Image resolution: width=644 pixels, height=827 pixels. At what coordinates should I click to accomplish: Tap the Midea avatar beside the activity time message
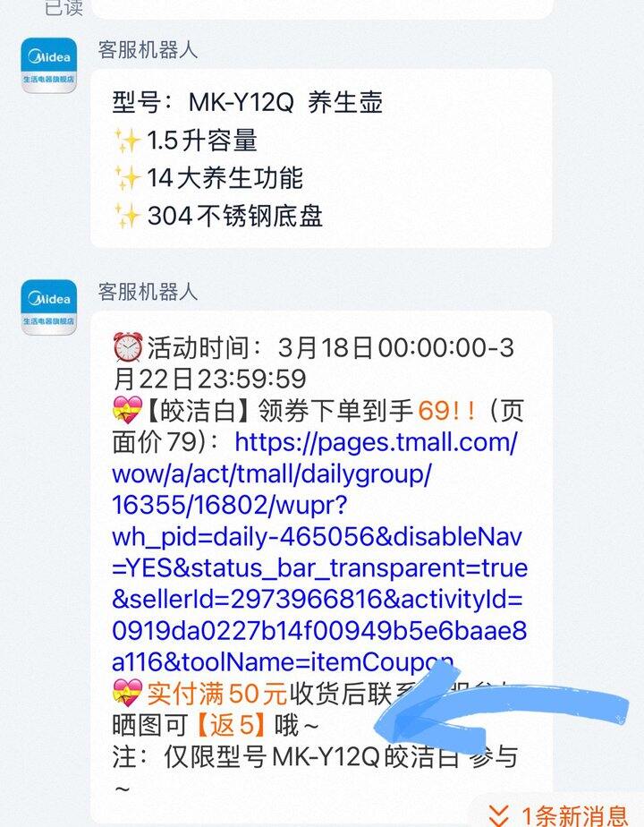48,307
